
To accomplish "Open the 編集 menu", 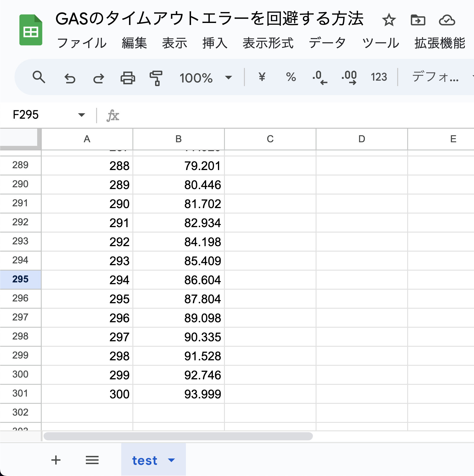I will pos(134,43).
